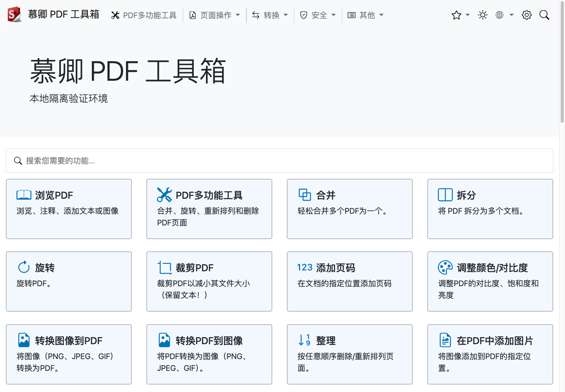Click the wrench icon on PDF多功能工具 card
The width and height of the screenshot is (565, 392).
click(x=164, y=195)
